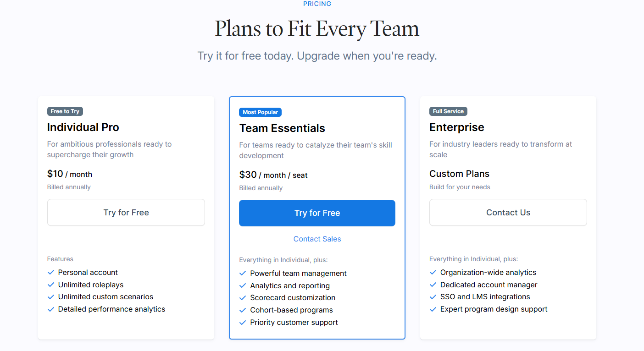Click the checkmark next to Scorecard customization

(x=243, y=298)
